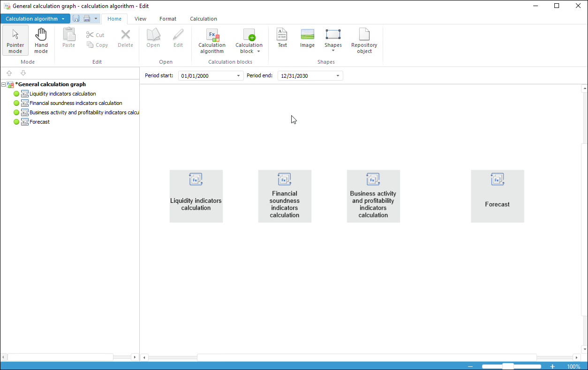This screenshot has height=370, width=588.
Task: Insert a Calculation algorithm block
Action: click(212, 40)
